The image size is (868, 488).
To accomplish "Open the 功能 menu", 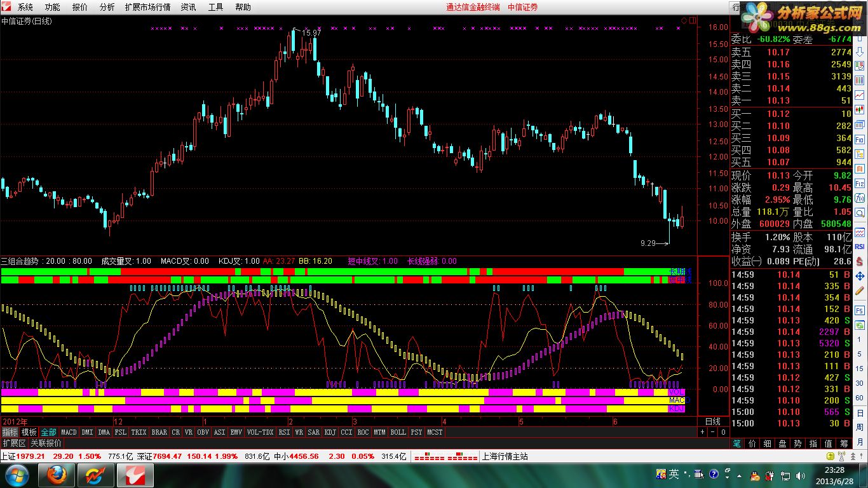I will tap(53, 7).
